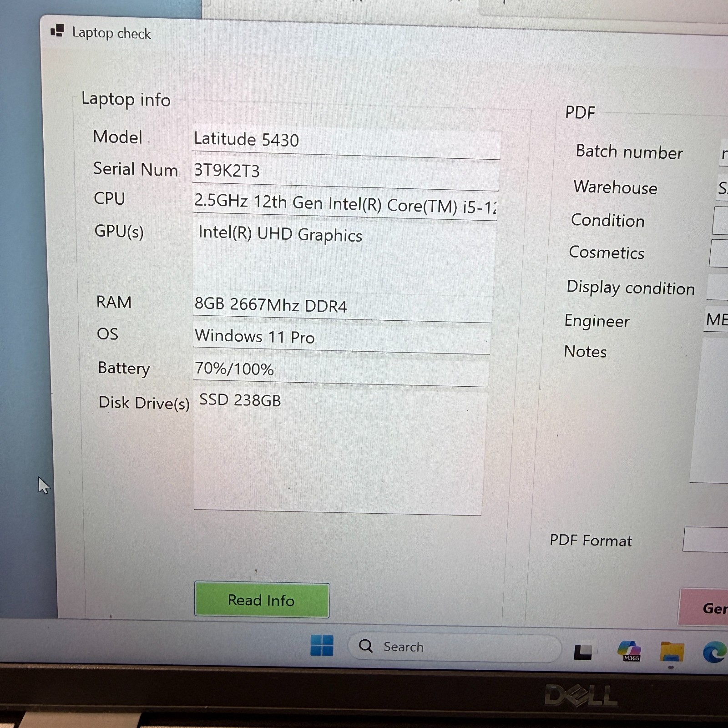Click the 'Warehouse' label
This screenshot has height=728, width=728.
point(615,187)
